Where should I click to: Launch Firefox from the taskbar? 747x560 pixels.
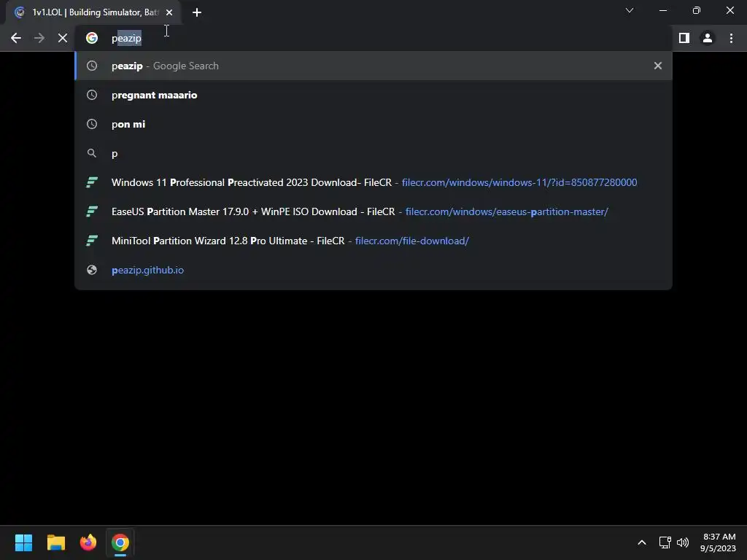(88, 542)
